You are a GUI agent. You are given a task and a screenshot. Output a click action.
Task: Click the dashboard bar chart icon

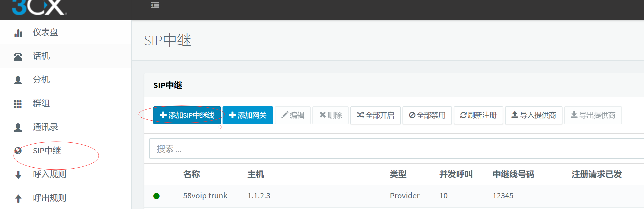[x=18, y=33]
